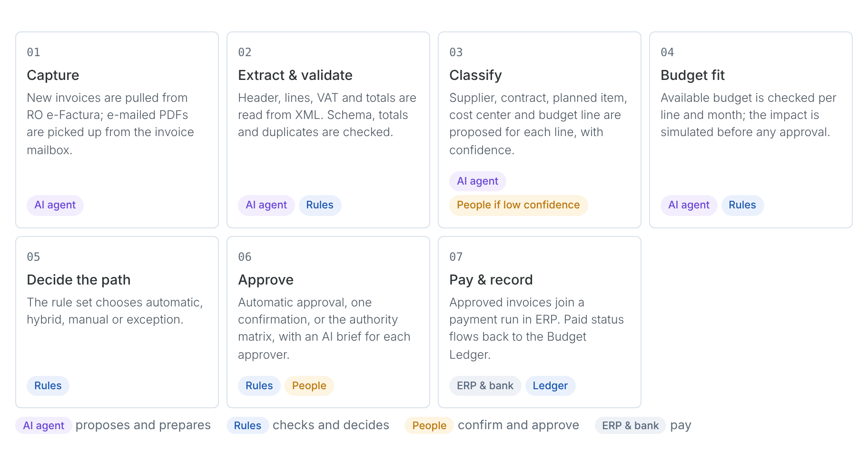Image resolution: width=868 pixels, height=452 pixels.
Task: Select the Capture card title
Action: pos(53,75)
